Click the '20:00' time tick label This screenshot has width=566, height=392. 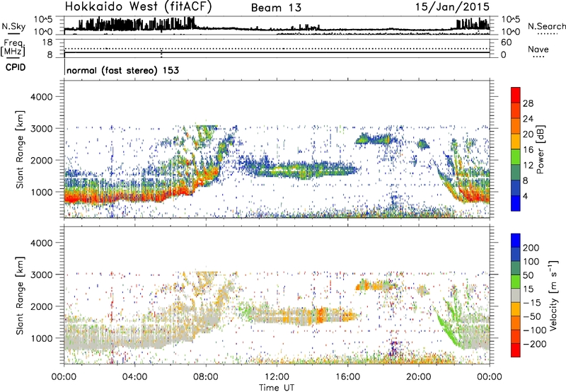point(419,377)
